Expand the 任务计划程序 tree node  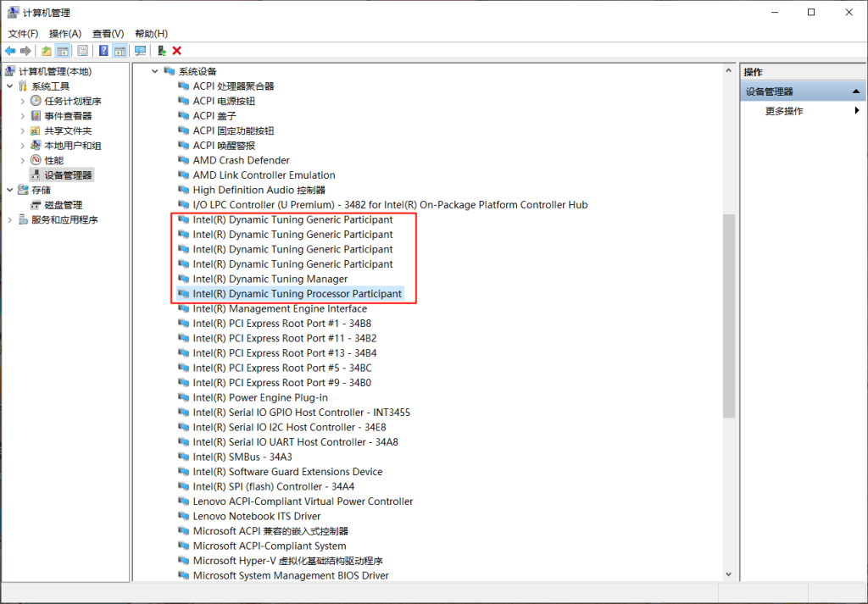(23, 102)
